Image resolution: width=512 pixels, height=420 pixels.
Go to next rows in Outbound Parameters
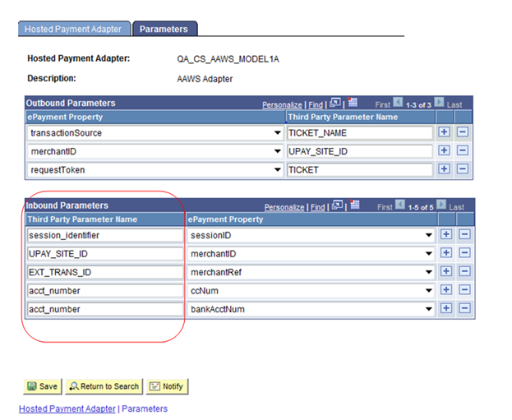point(439,102)
